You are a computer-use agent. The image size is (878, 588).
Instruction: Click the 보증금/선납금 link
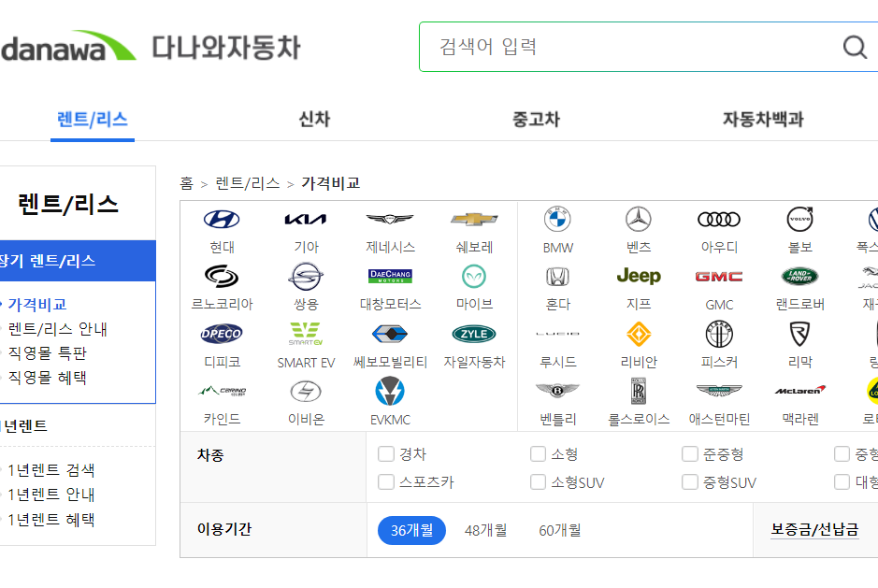tap(814, 529)
